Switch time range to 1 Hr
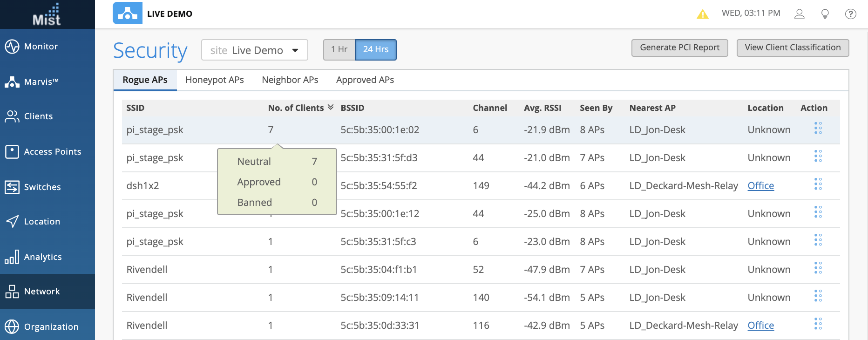Image resolution: width=868 pixels, height=340 pixels. [x=339, y=49]
